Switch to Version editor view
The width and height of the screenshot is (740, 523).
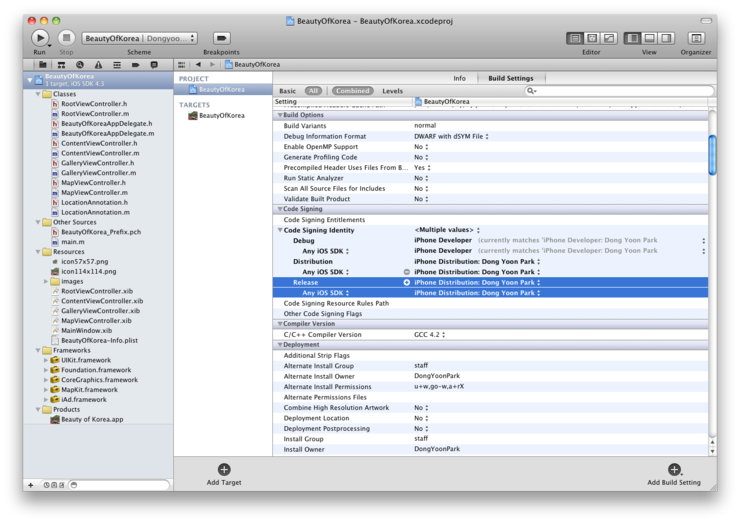[x=609, y=38]
